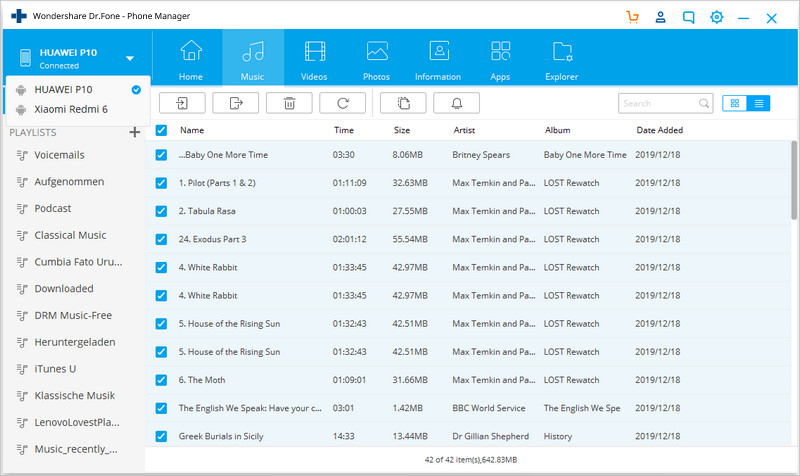
Task: Open the settings gear icon
Action: 716,17
